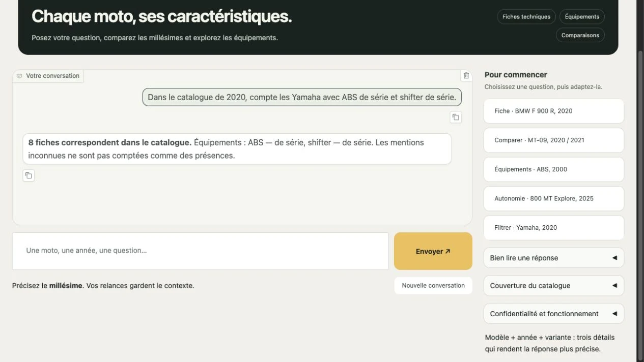Click the heading 'Chaque moto, ses caractéristiques.'
The image size is (644, 362).
(162, 16)
